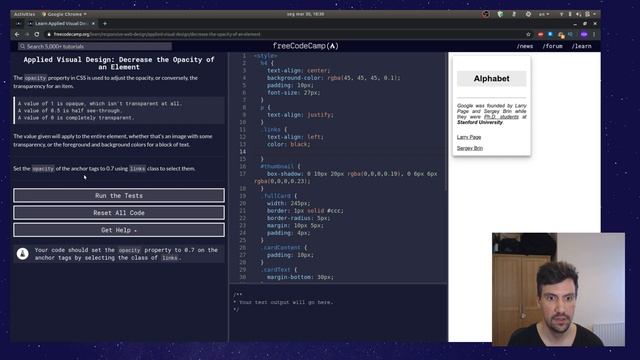Switch to Learn Applied Visual Design tab
This screenshot has width=640, height=360.
[61, 24]
